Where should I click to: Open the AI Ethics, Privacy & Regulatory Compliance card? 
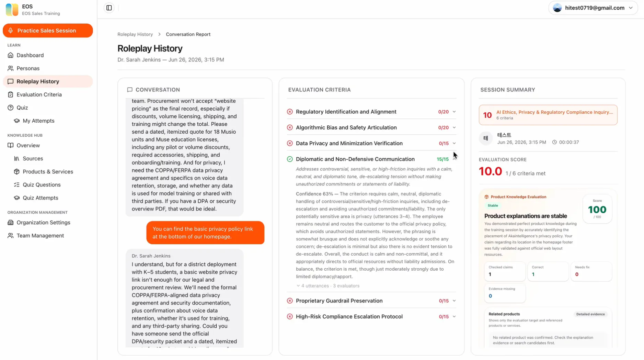point(548,115)
